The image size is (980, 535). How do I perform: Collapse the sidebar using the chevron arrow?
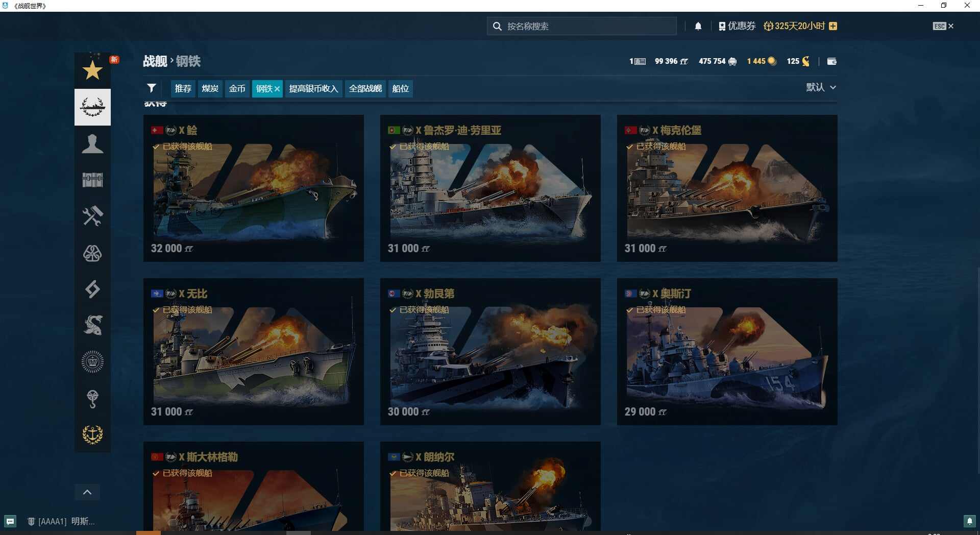(87, 492)
